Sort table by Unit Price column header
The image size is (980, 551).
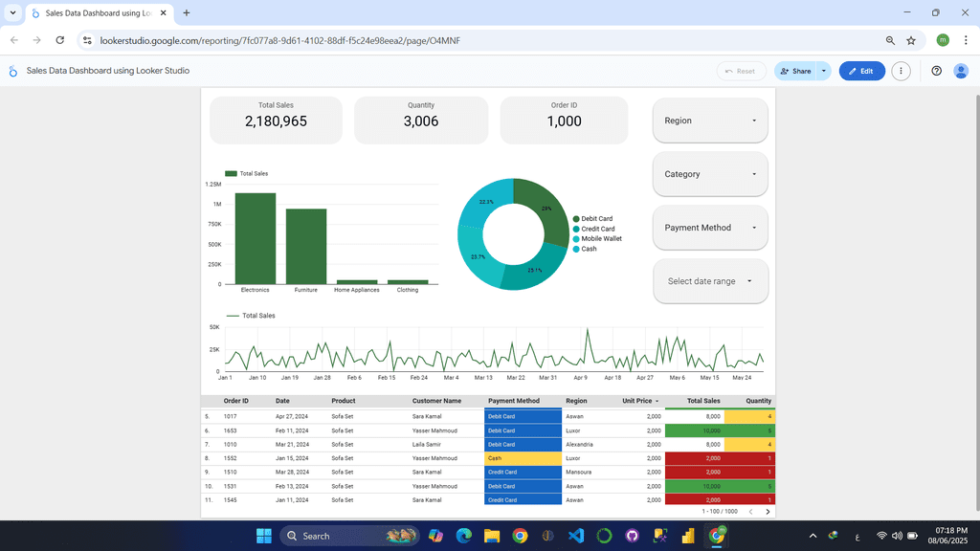tap(637, 401)
